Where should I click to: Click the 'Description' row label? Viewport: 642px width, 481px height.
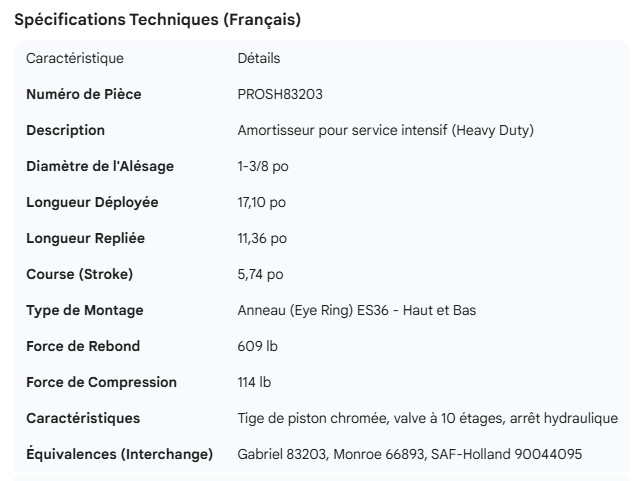[x=65, y=130]
